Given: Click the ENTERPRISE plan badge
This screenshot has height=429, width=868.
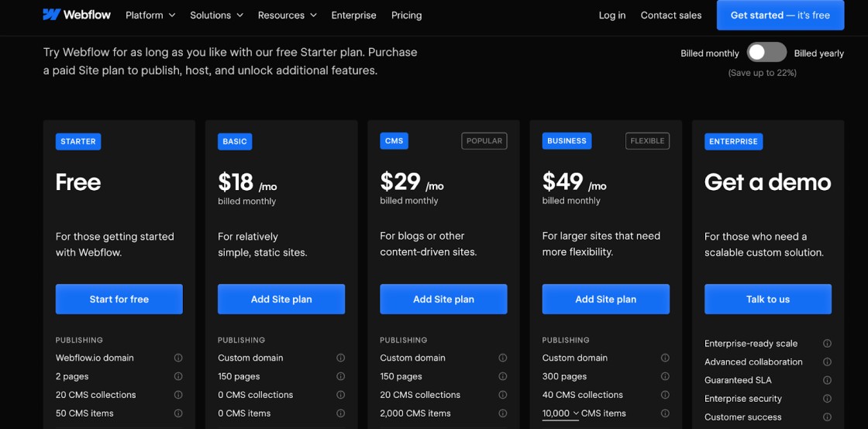Looking at the screenshot, I should (733, 141).
